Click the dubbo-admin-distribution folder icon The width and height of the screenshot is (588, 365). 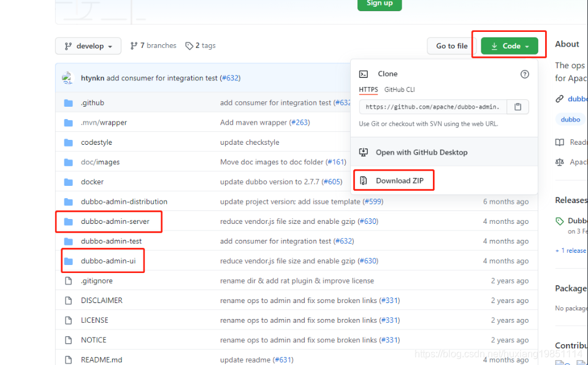click(x=68, y=201)
